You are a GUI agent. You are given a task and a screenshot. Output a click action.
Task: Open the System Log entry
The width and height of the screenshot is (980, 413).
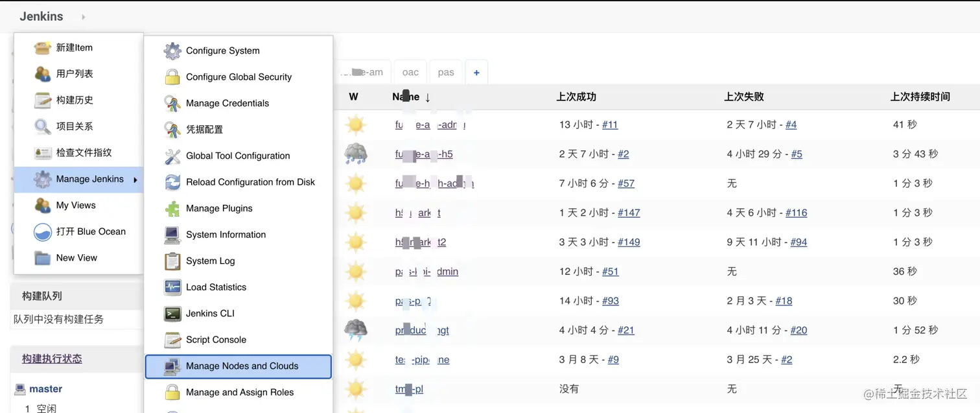coord(238,261)
